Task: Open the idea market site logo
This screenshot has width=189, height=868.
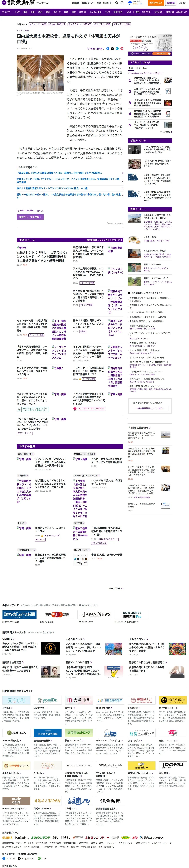Action: tap(110, 700)
